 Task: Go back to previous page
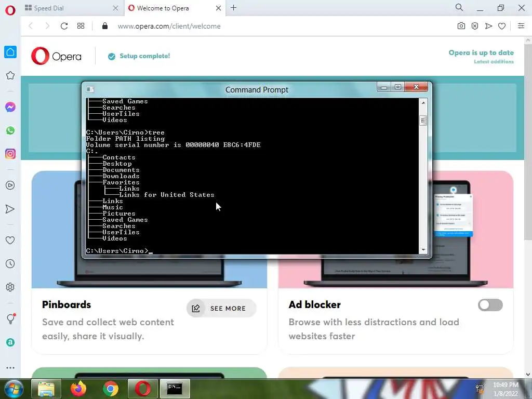point(31,26)
